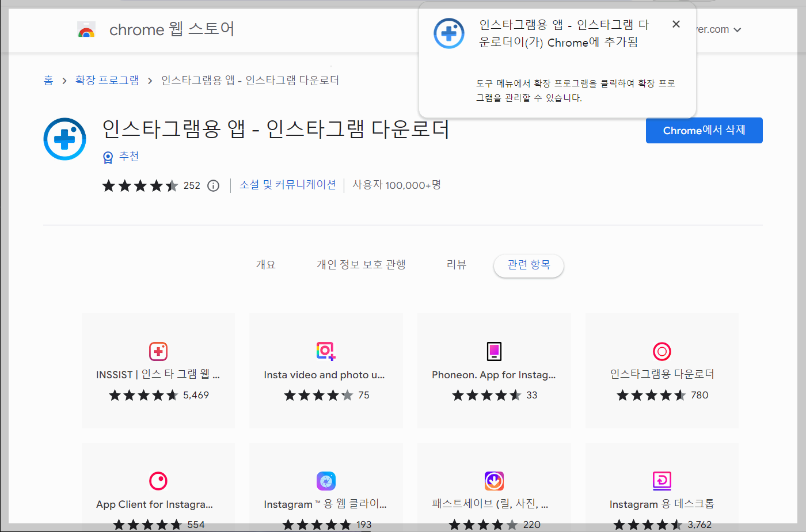Go to 확장 프로그램 breadcrumb link

(107, 81)
